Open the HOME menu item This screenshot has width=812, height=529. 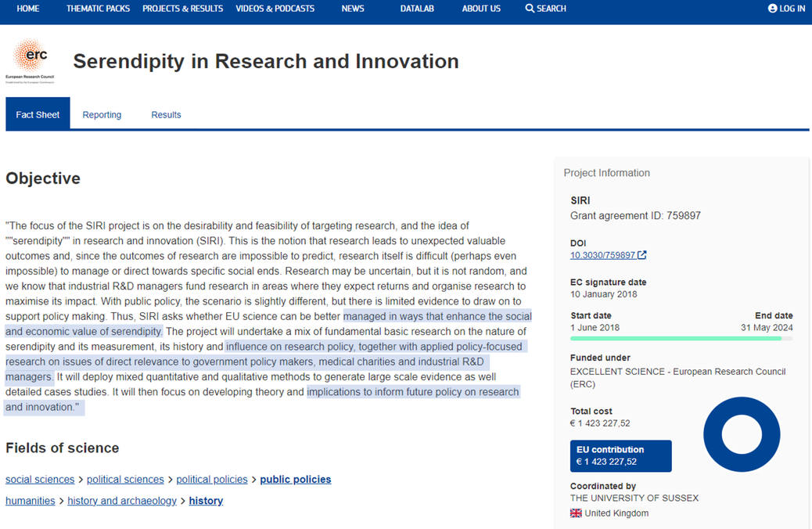click(28, 9)
